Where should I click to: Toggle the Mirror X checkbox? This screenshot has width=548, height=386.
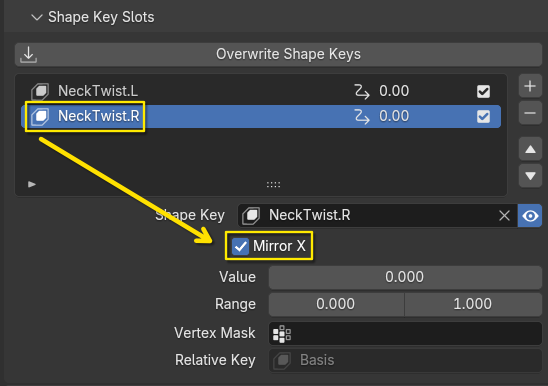click(x=240, y=246)
